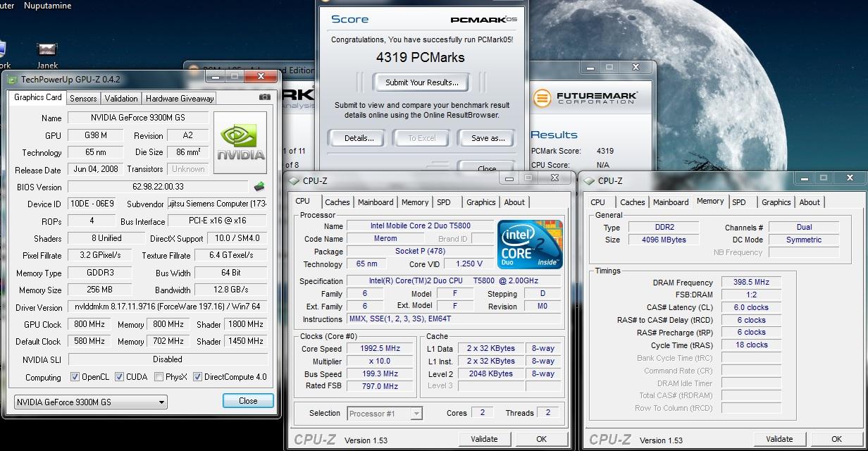Click Validate in right CPU-Z window
868x451 pixels.
tap(779, 439)
